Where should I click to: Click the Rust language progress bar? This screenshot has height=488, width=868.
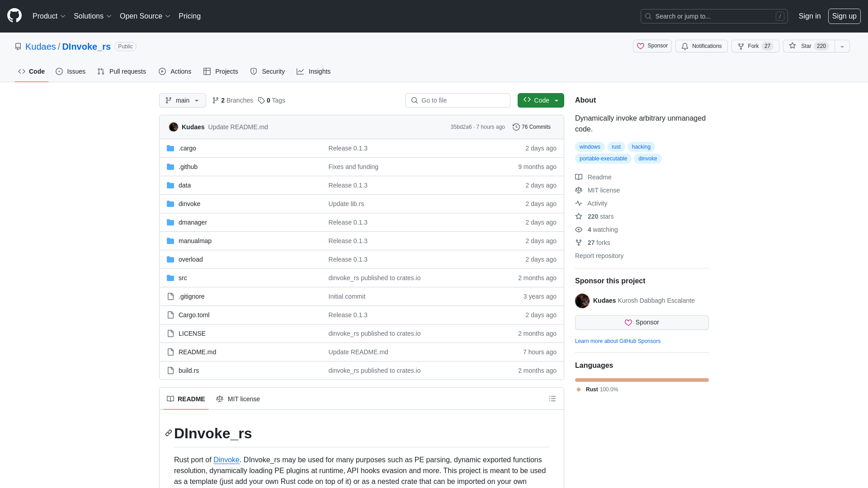[642, 380]
